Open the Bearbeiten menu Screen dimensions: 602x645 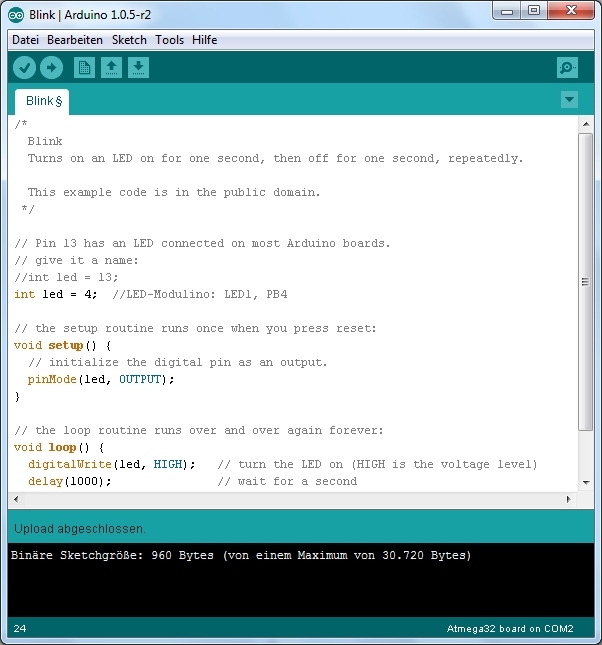75,40
